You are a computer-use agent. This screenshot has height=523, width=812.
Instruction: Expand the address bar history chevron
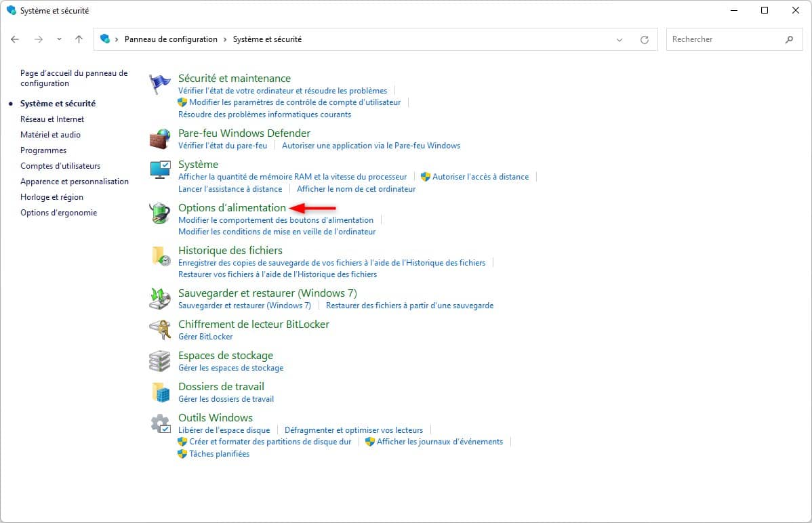pos(620,40)
